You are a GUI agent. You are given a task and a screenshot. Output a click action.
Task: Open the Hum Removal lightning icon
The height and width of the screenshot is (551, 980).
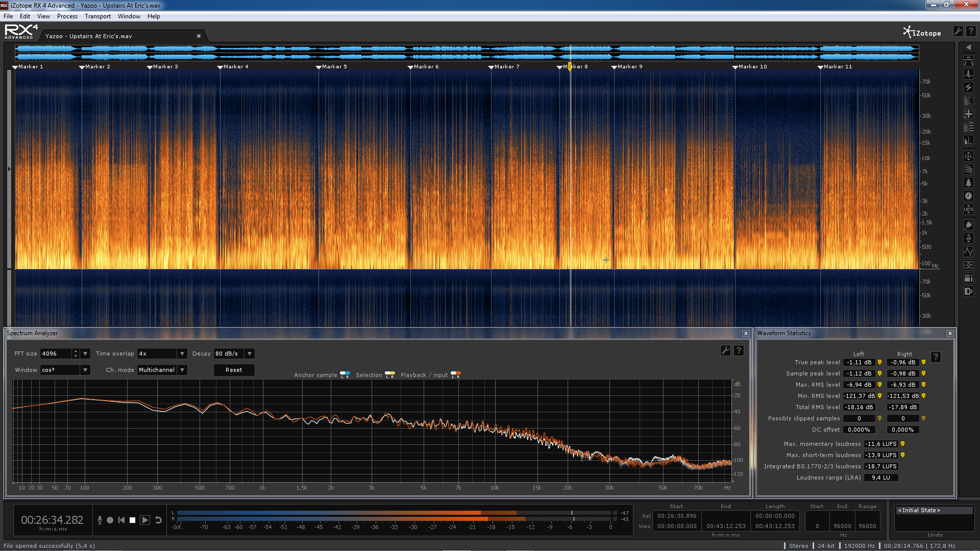968,88
